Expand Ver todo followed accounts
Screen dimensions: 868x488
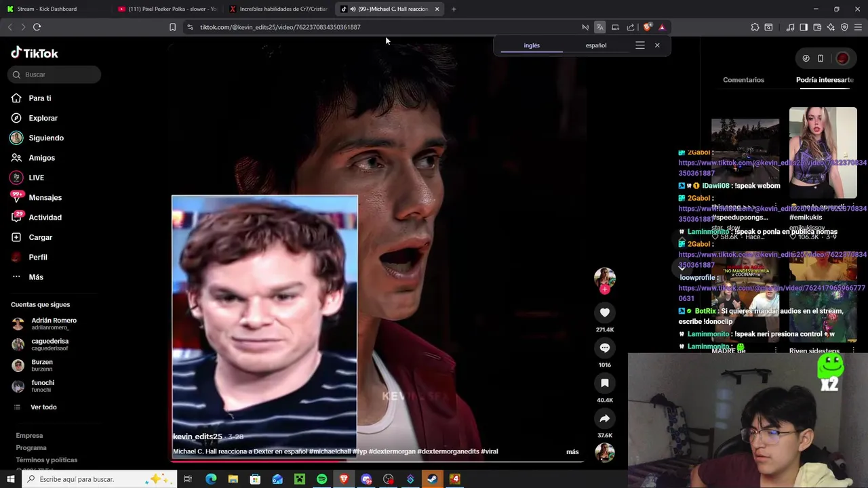tap(43, 407)
